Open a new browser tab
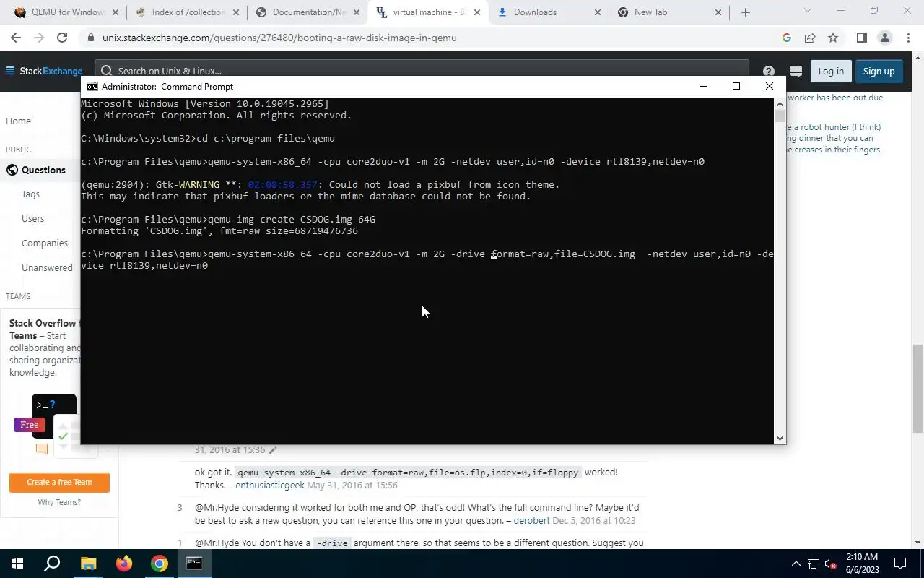The height and width of the screenshot is (578, 924). [x=746, y=12]
